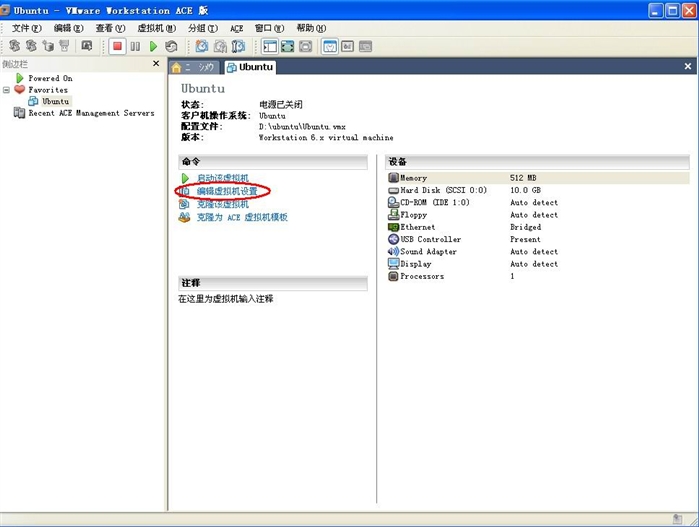Click 克隆为 ACE 虚拟机模板 link
Image resolution: width=699 pixels, height=527 pixels.
pyautogui.click(x=242, y=217)
